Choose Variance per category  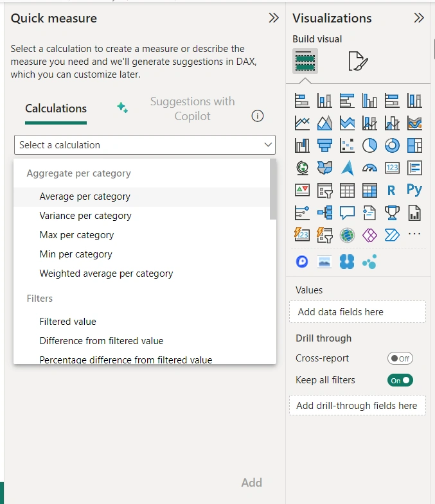point(141,216)
